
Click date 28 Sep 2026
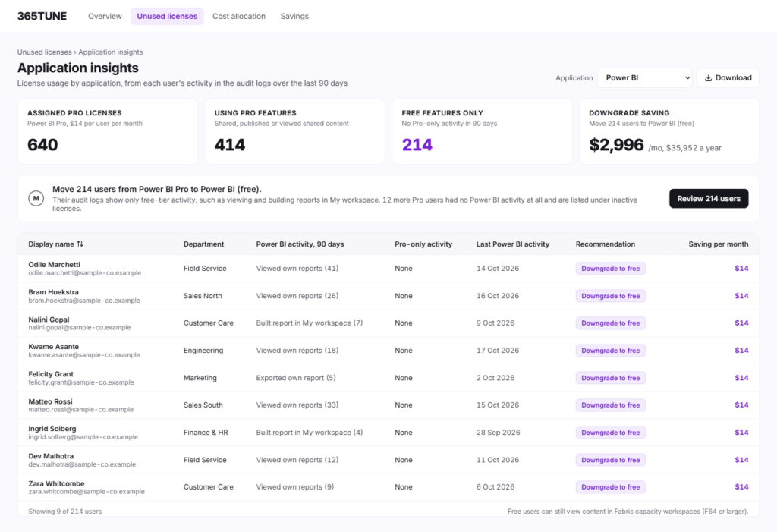pyautogui.click(x=499, y=433)
